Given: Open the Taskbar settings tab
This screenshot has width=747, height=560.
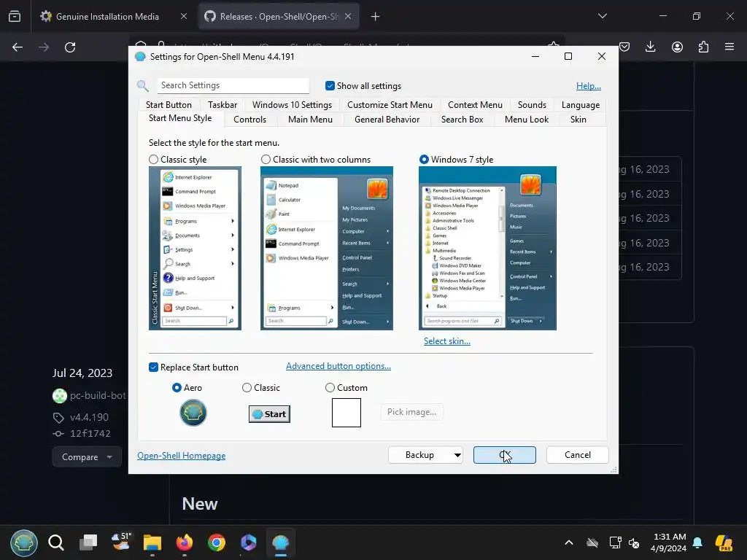Looking at the screenshot, I should point(222,105).
